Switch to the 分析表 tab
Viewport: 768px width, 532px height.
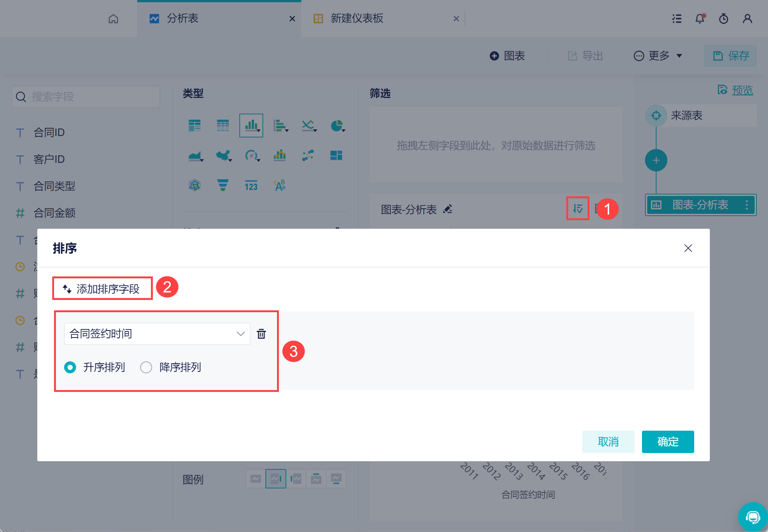183,19
